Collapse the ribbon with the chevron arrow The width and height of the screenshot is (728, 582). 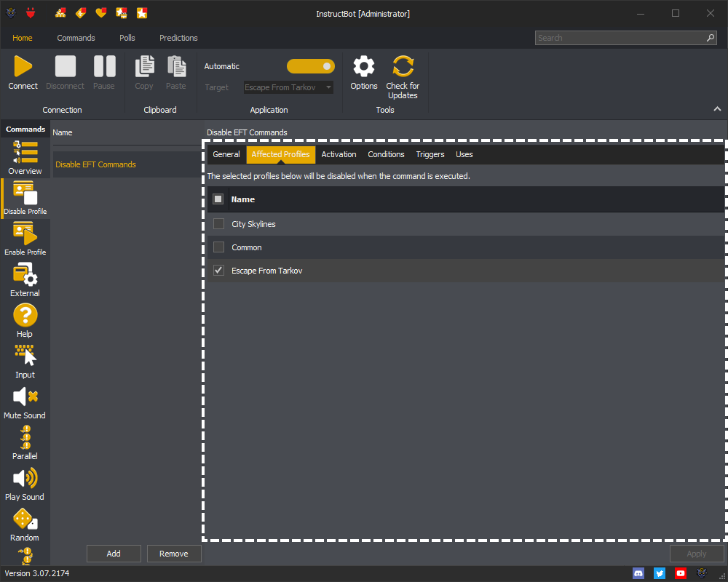click(717, 108)
